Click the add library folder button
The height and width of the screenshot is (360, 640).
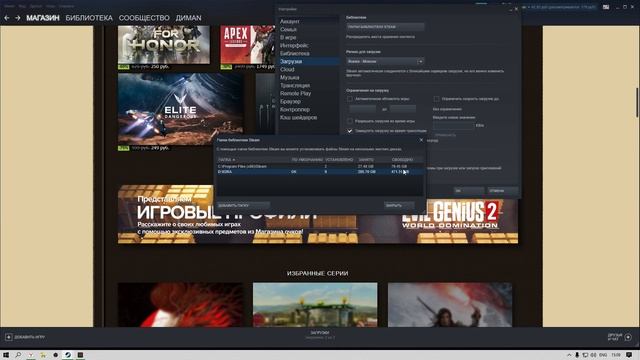pos(243,206)
